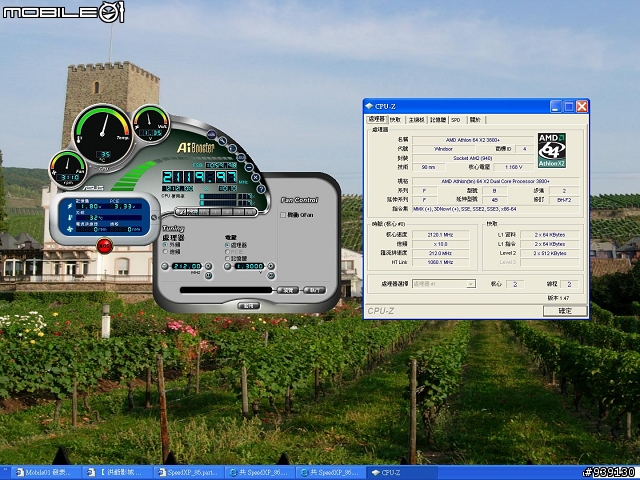The width and height of the screenshot is (640, 480).
Task: Open the 處理器選擇 dropdown in CPU-Z
Action: coord(471,284)
